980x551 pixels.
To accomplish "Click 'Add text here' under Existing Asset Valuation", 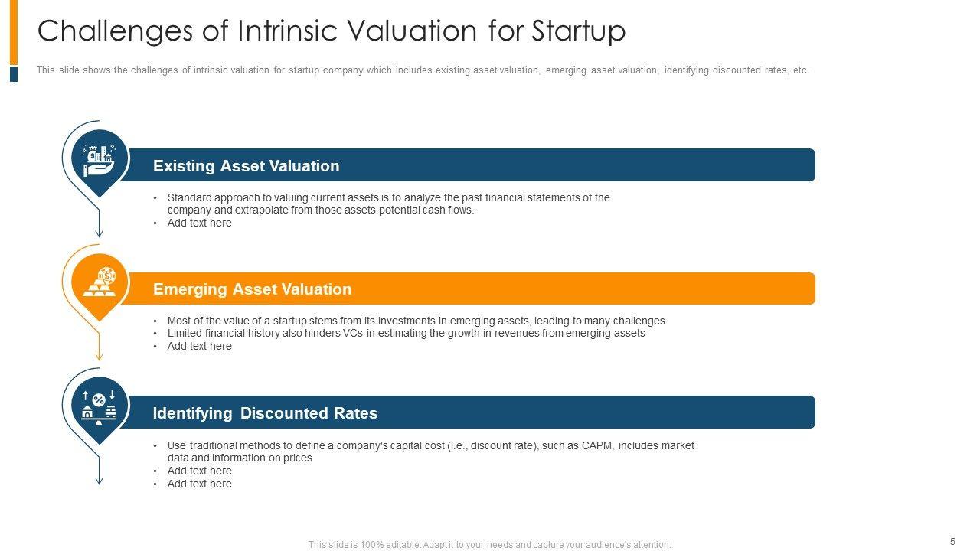I will point(199,223).
